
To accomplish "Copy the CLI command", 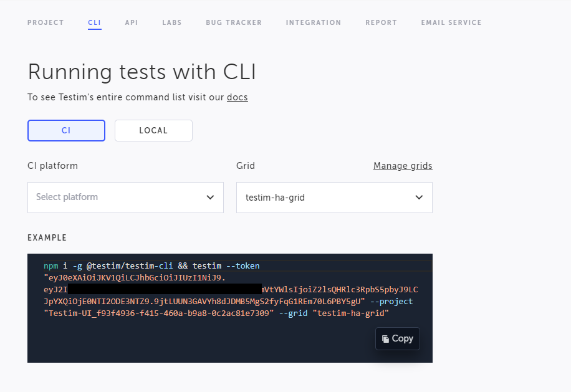I will click(x=397, y=338).
